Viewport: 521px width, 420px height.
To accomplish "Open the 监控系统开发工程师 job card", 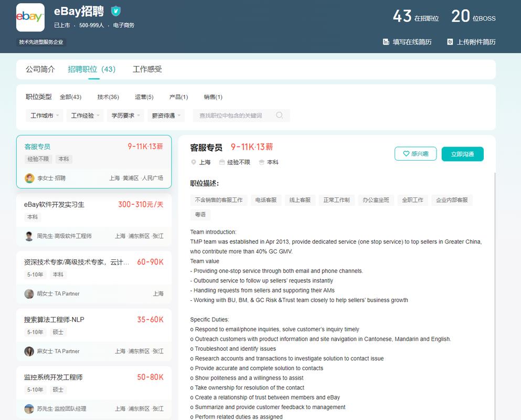I will click(x=94, y=393).
